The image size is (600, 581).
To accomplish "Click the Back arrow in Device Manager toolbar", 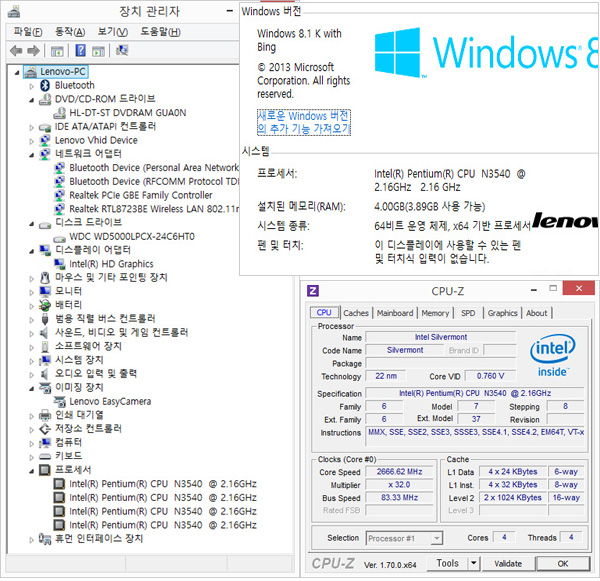I will (x=16, y=51).
